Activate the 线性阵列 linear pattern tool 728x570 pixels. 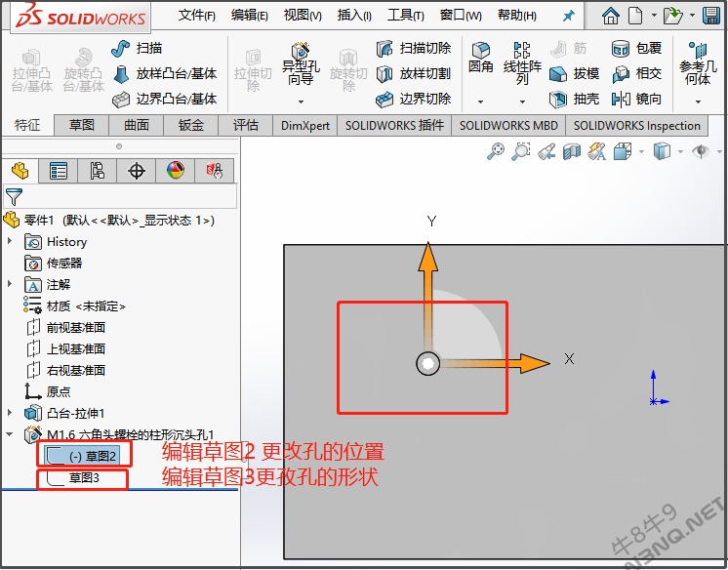click(x=522, y=63)
